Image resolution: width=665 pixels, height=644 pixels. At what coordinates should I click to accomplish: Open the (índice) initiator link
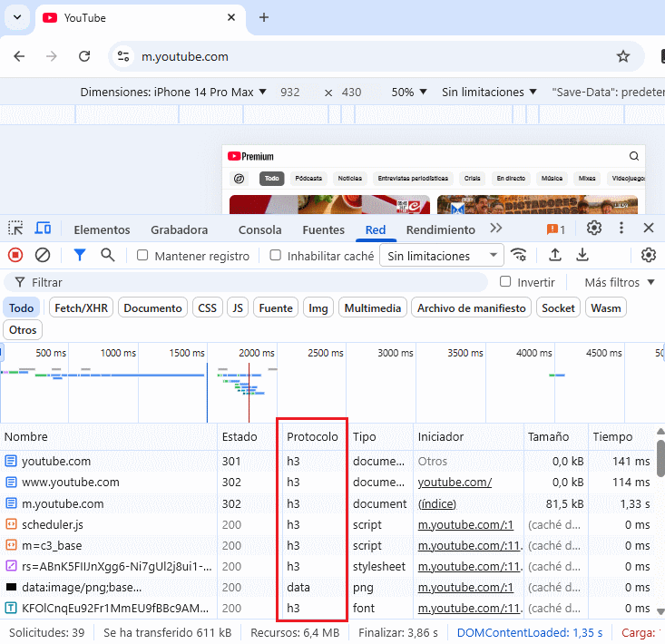pyautogui.click(x=436, y=503)
